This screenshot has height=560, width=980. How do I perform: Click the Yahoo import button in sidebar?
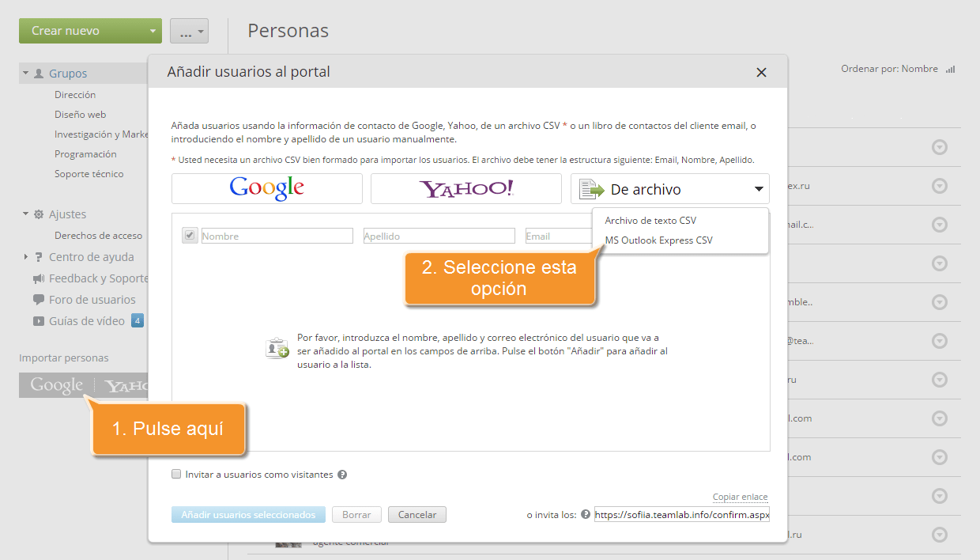coord(126,385)
